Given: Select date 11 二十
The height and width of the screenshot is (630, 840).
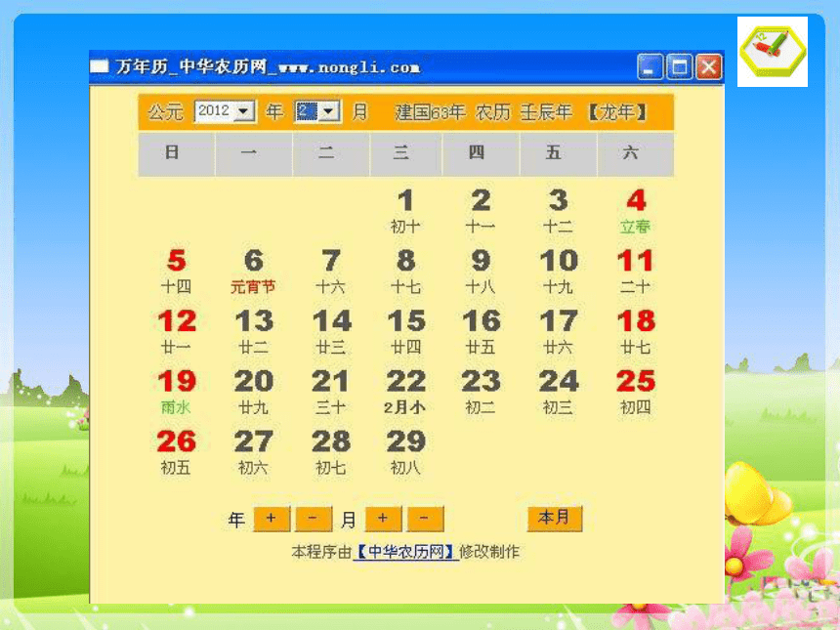Looking at the screenshot, I should [x=636, y=272].
